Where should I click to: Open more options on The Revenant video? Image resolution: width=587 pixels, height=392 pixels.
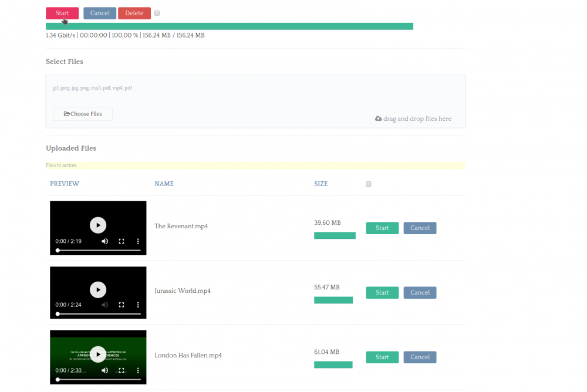click(138, 241)
